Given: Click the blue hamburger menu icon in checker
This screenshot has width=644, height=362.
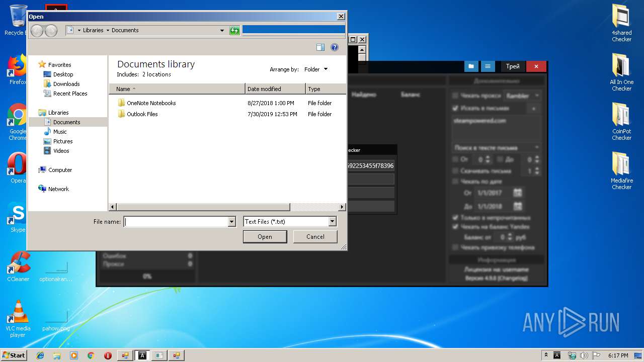Looking at the screenshot, I should [x=488, y=66].
